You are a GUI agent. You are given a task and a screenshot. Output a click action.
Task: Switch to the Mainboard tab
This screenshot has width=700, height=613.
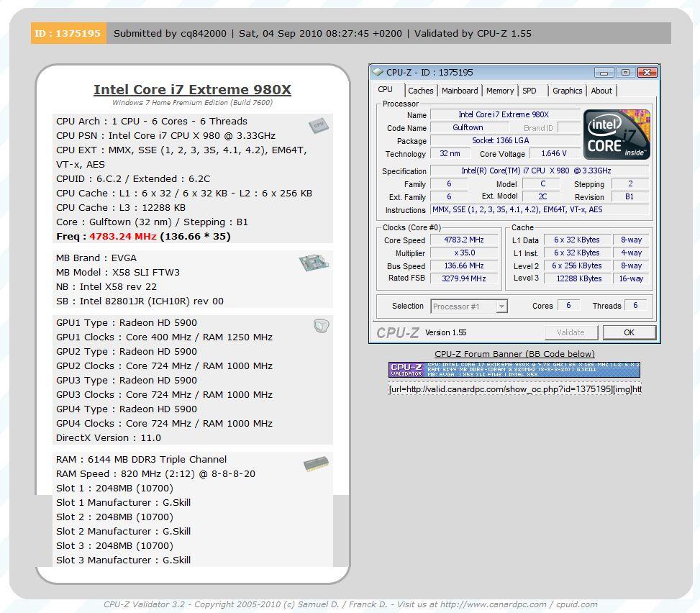point(460,91)
